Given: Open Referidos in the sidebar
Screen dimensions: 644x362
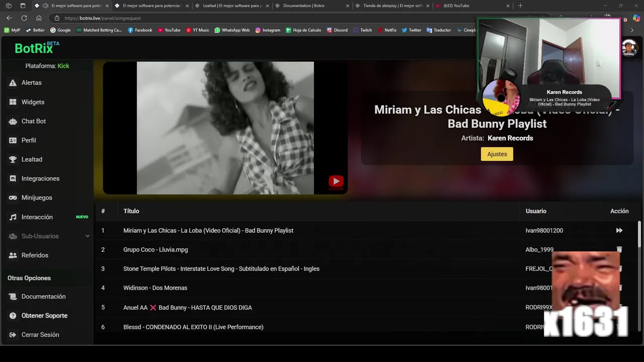Looking at the screenshot, I should tap(35, 255).
